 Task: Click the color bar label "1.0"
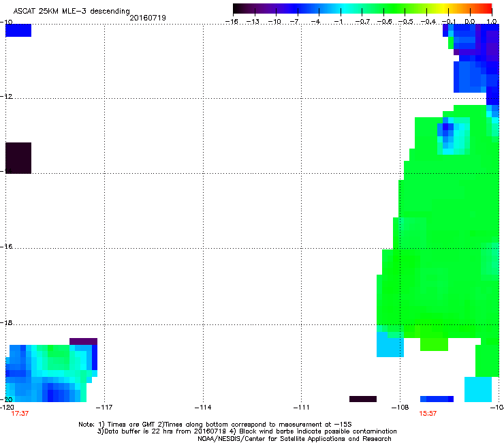[x=492, y=22]
